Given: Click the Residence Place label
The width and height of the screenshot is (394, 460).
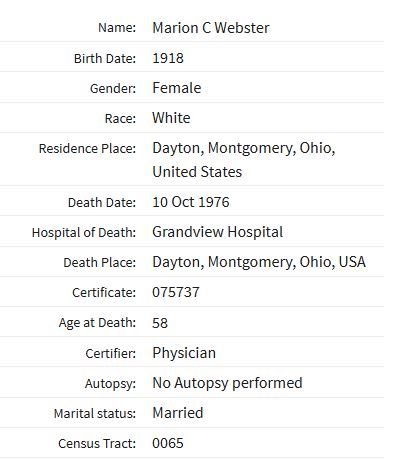Looking at the screenshot, I should (x=87, y=149).
